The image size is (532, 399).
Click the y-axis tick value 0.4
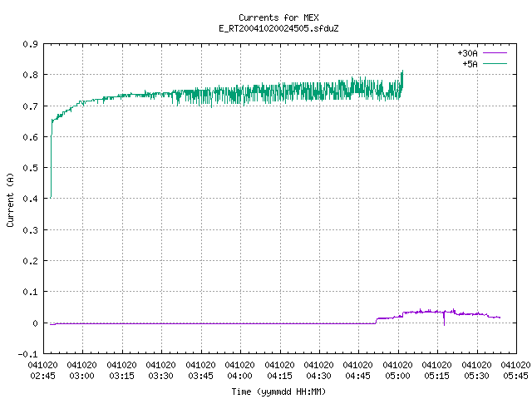(31, 199)
